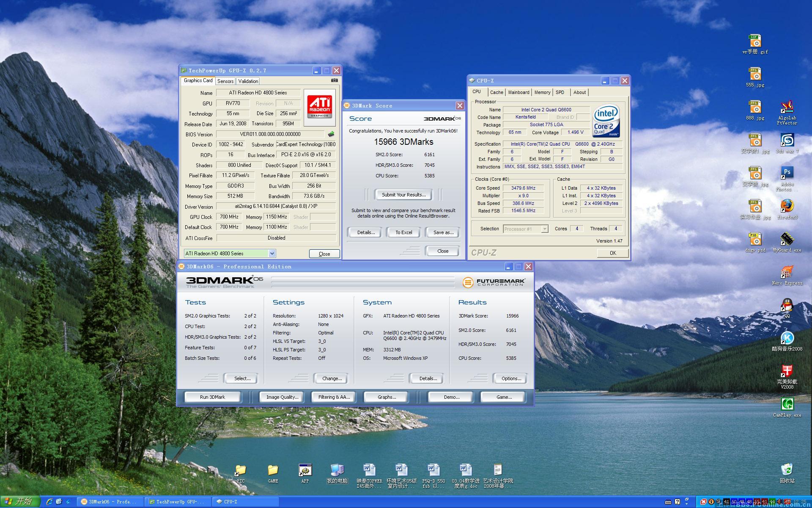
Task: Click the Core Speed value 3479.6 MHz
Action: coord(523,188)
